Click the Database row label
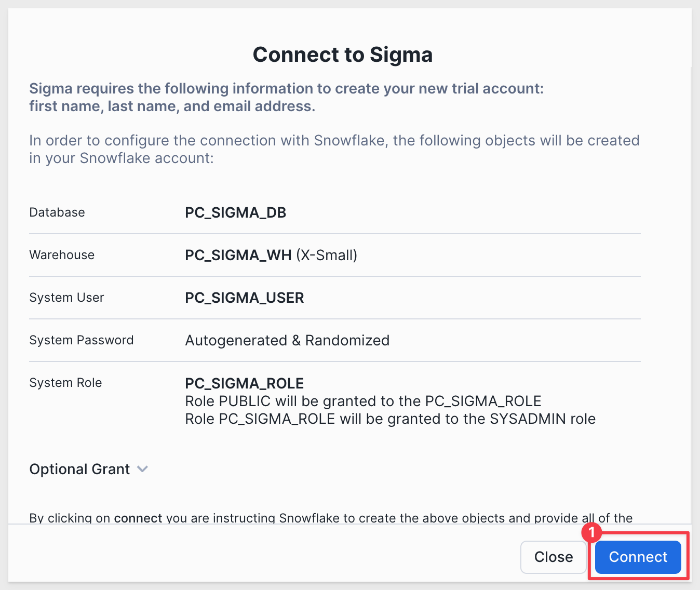This screenshot has width=700, height=590. (57, 212)
